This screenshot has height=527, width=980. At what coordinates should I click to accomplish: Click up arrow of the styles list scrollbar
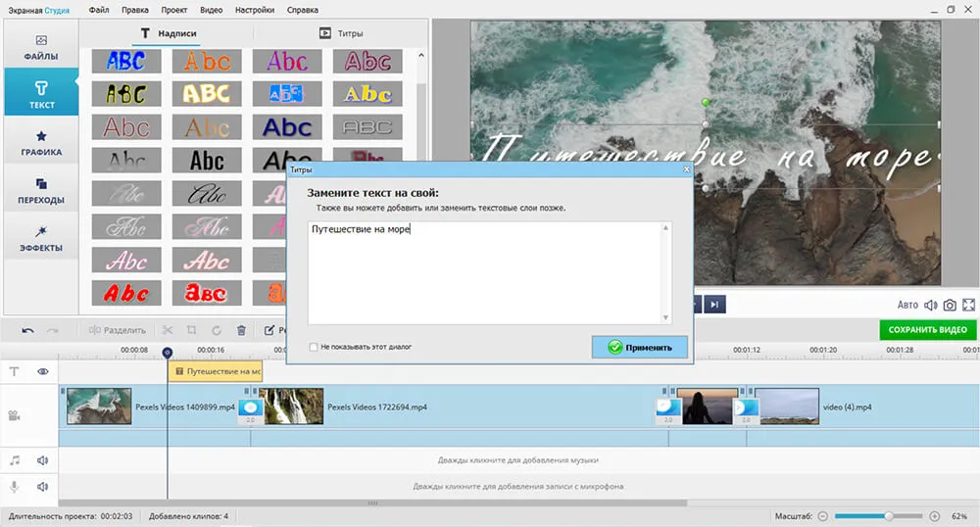point(421,56)
